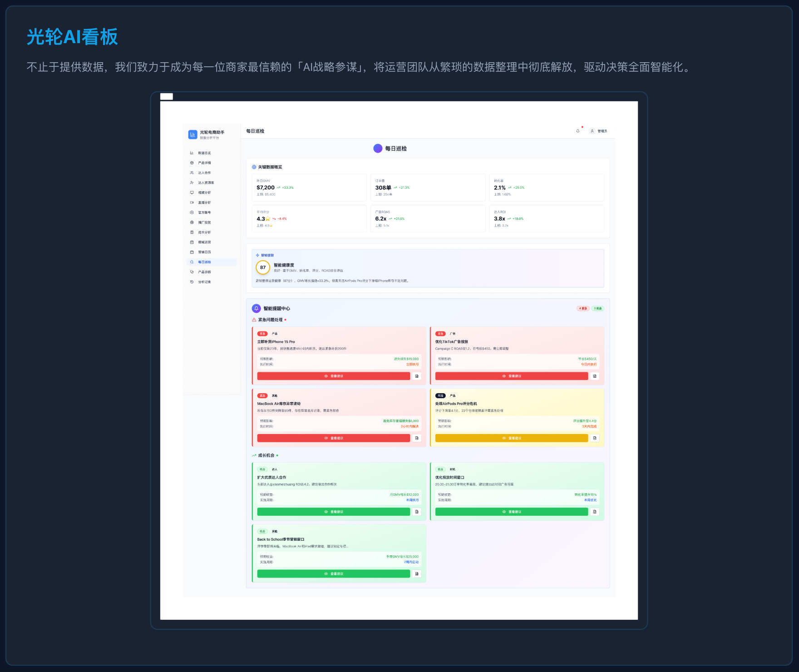
Task: Navigate to 营销日历 in the sidebar
Action: (x=204, y=252)
